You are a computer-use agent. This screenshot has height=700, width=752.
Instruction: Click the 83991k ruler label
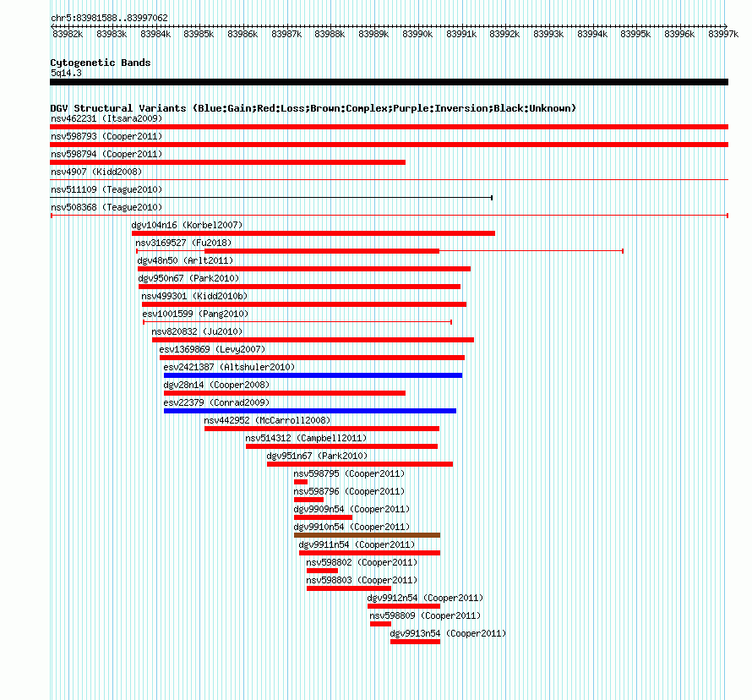(461, 34)
